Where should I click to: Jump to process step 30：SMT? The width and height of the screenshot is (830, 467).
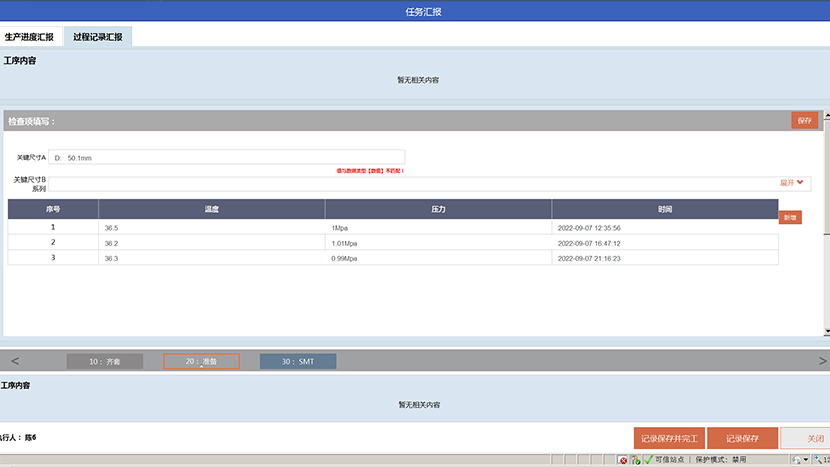click(298, 361)
